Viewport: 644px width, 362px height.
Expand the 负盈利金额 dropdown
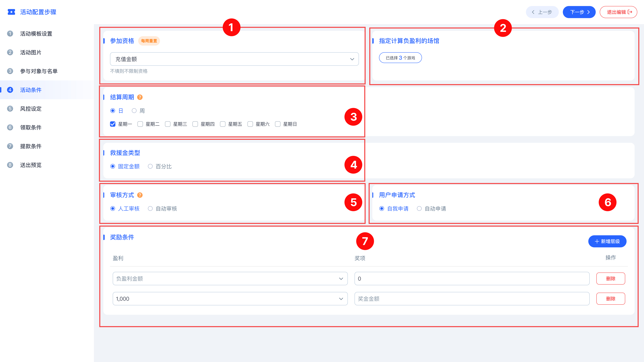point(230,279)
